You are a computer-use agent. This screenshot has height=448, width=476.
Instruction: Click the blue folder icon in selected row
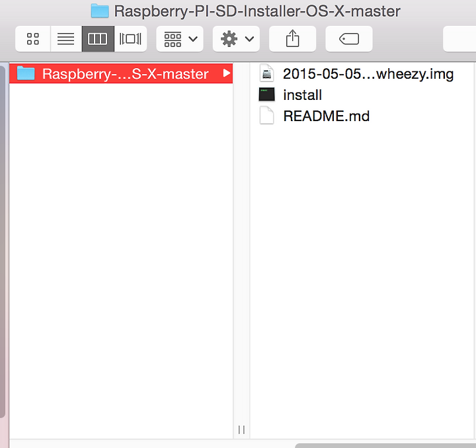[x=26, y=73]
